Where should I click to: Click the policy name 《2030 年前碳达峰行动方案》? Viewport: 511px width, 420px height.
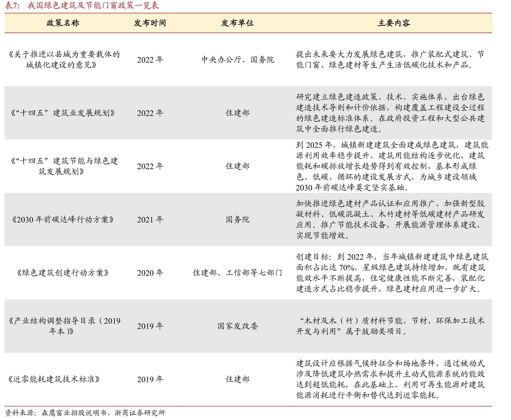(x=63, y=220)
